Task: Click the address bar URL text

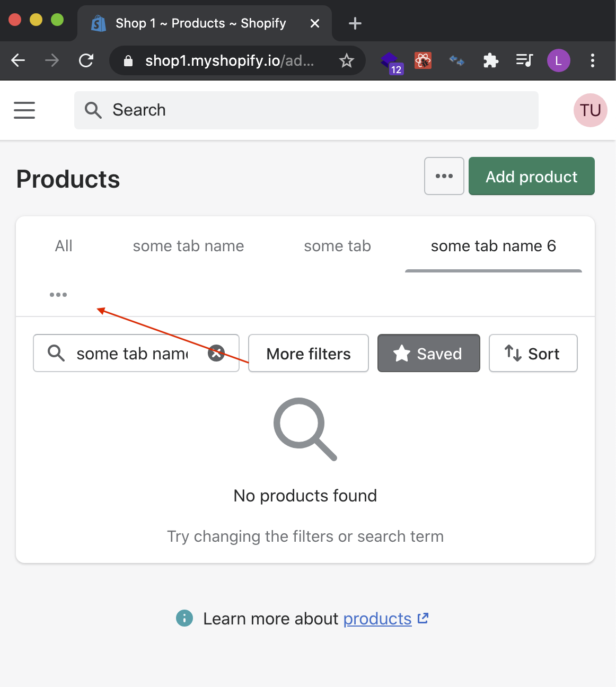Action: pyautogui.click(x=230, y=61)
